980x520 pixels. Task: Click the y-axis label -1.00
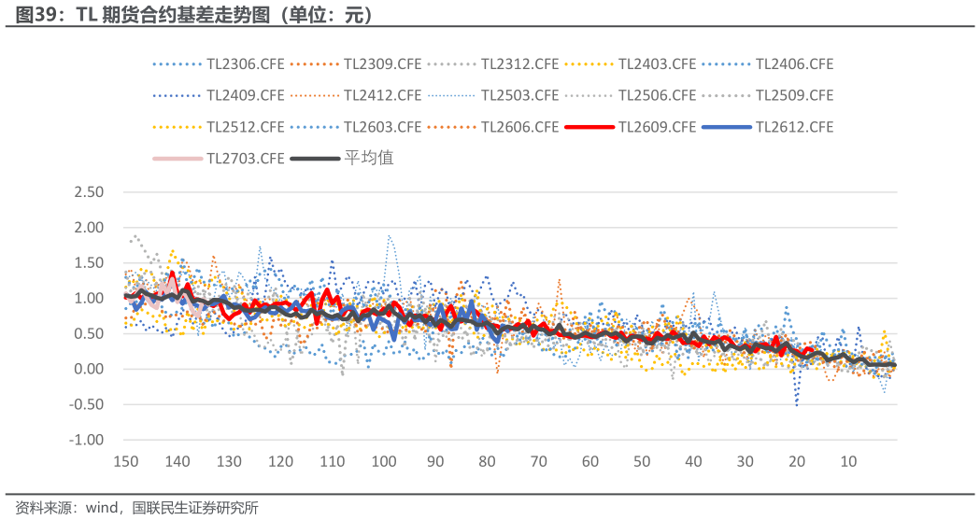(86, 440)
